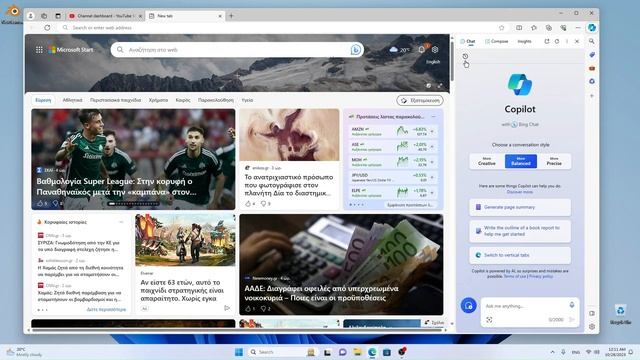
Task: Like the ΑΑΔΕ debts article
Action: click(248, 309)
